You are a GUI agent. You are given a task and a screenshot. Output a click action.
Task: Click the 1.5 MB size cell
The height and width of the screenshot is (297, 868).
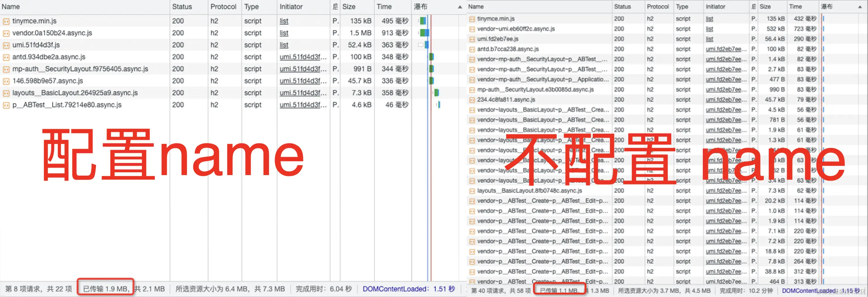tap(360, 33)
